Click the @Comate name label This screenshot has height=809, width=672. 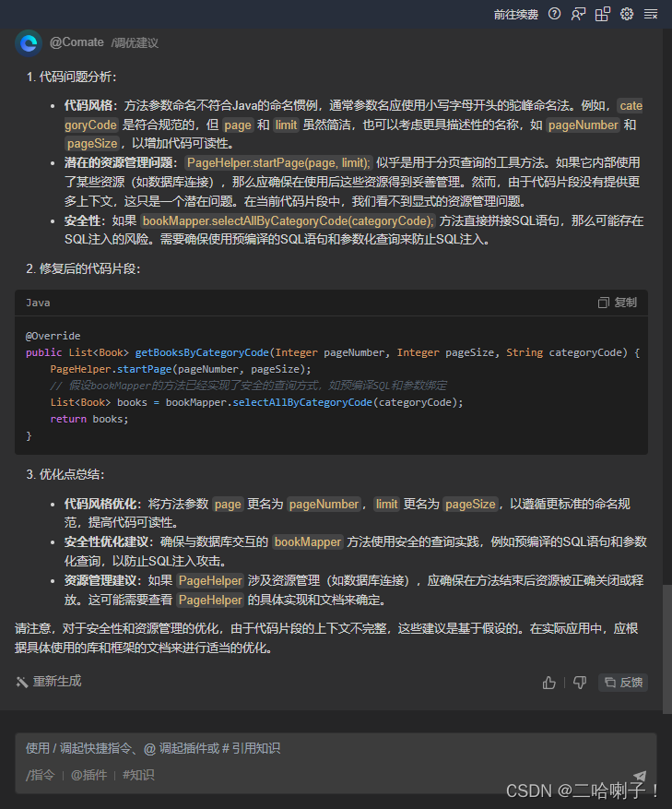[x=77, y=42]
